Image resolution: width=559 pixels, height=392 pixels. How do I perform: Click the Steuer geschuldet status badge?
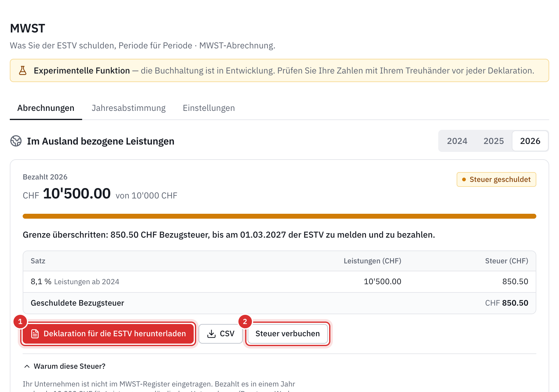click(496, 179)
